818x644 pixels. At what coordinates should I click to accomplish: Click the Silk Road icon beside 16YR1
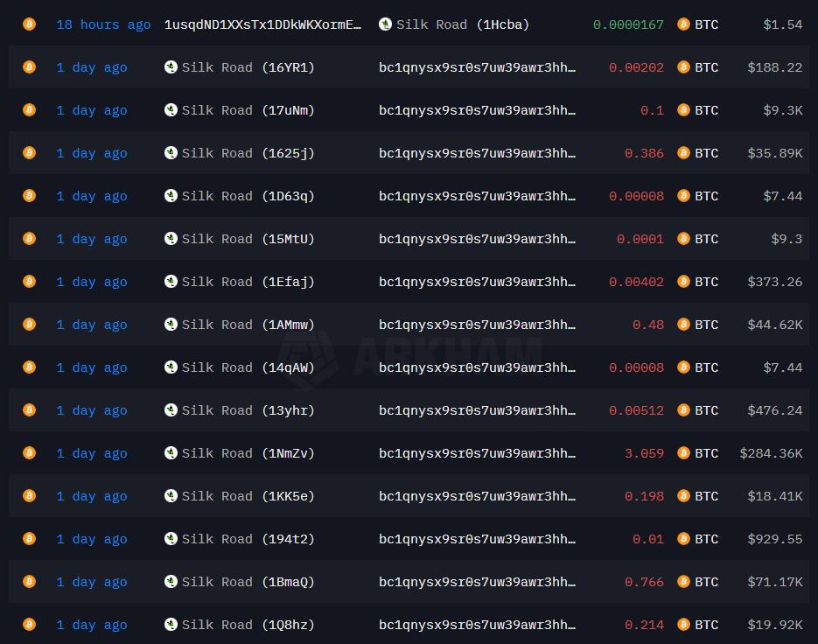(x=171, y=67)
